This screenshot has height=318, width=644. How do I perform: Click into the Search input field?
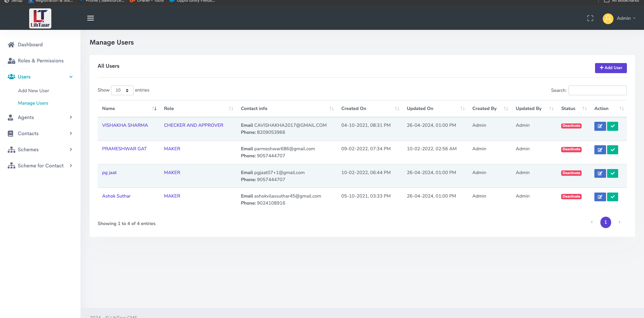tap(597, 90)
